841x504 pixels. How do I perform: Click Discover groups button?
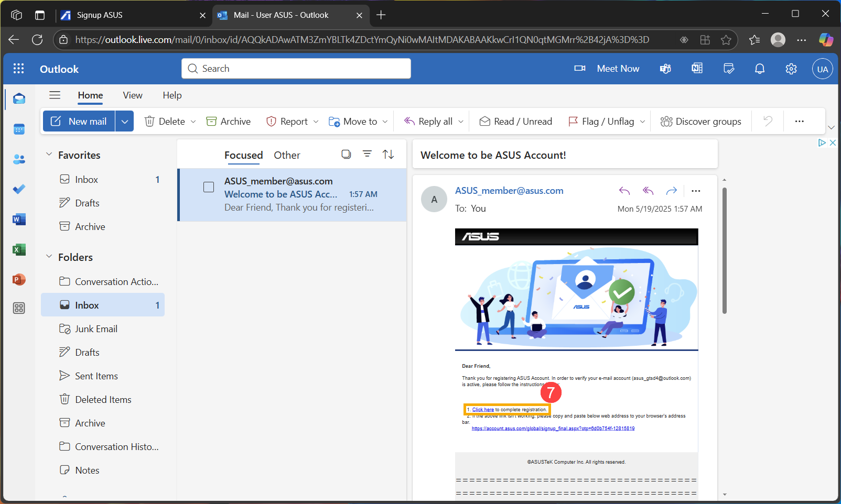[700, 121]
